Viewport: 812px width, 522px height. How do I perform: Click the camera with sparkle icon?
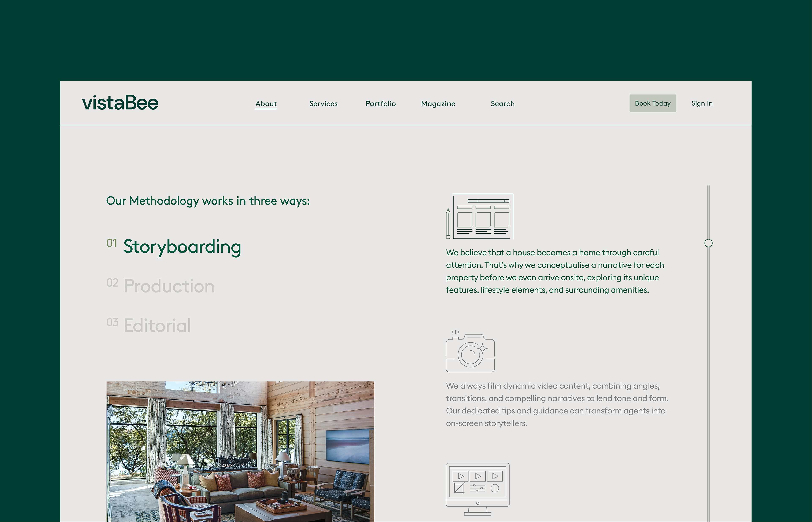coord(470,352)
